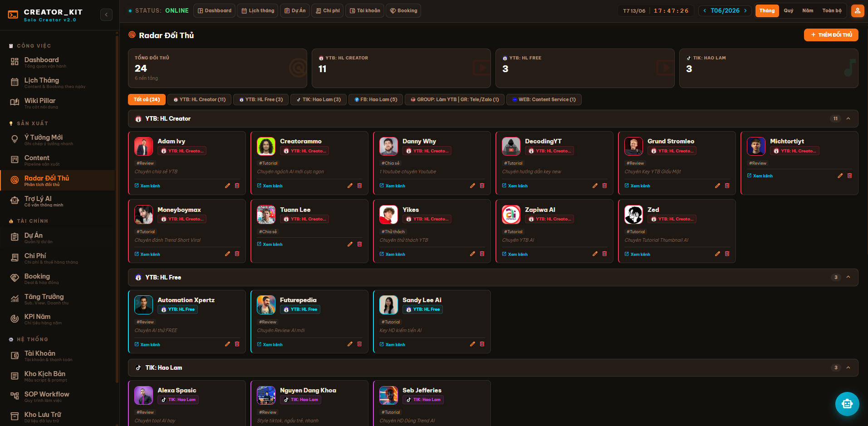868x426 pixels.
Task: Filter by TIK: Hao Lam (3)
Action: (319, 99)
